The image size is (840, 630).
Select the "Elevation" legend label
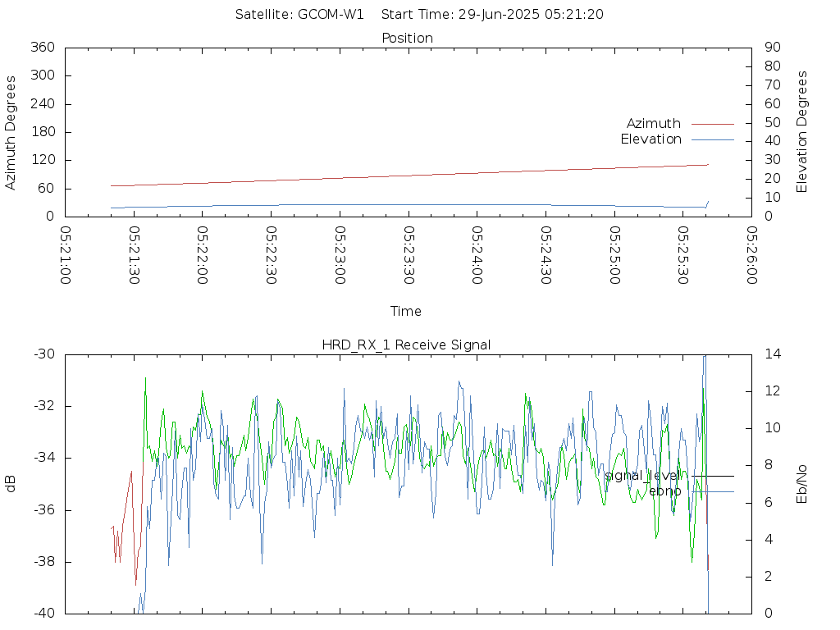[651, 139]
